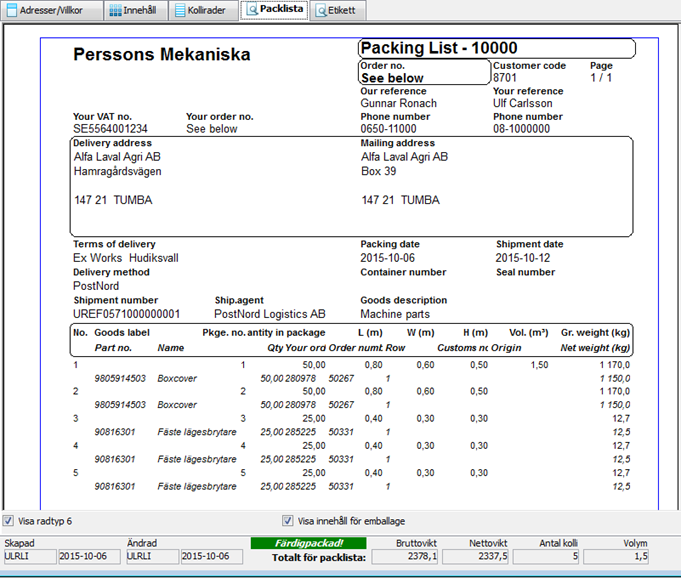Click Boxcover name in package 2 row
Image resolution: width=681 pixels, height=578 pixels.
coord(177,405)
